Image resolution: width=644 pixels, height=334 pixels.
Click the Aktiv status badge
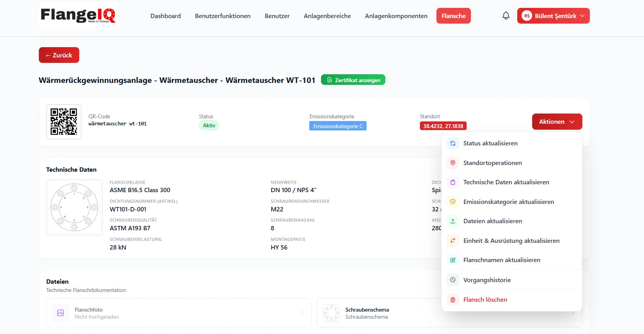point(209,125)
